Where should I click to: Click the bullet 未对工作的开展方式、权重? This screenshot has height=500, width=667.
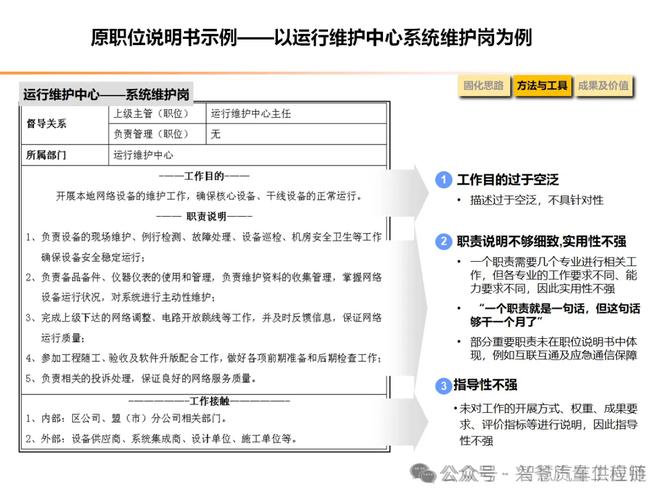point(548,425)
